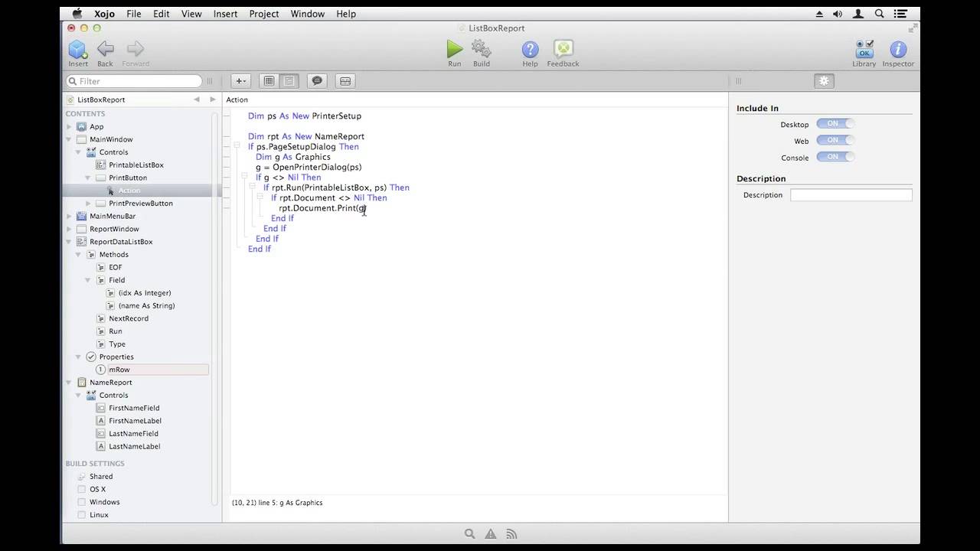Image resolution: width=980 pixels, height=551 pixels.
Task: Collapse the MainWindow item
Action: pos(69,139)
